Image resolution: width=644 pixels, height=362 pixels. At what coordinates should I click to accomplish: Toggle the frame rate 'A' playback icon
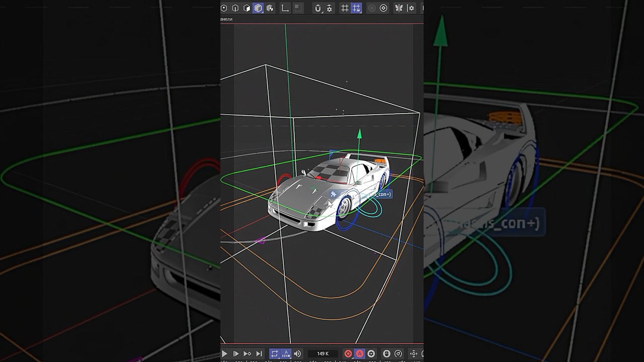pos(286,354)
